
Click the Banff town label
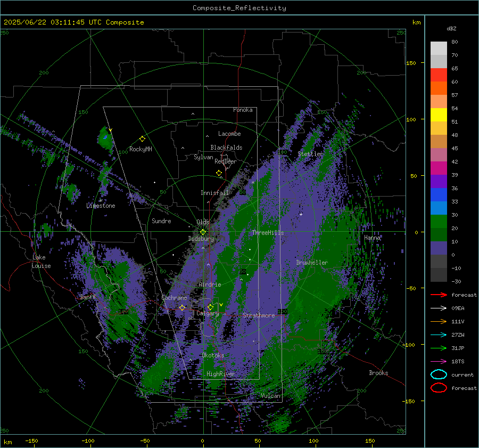coord(88,297)
